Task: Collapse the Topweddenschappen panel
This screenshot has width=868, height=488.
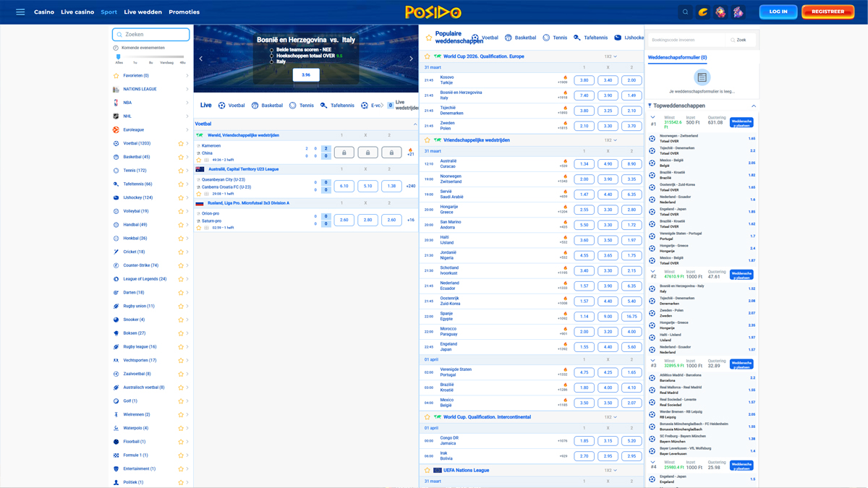Action: 753,106
